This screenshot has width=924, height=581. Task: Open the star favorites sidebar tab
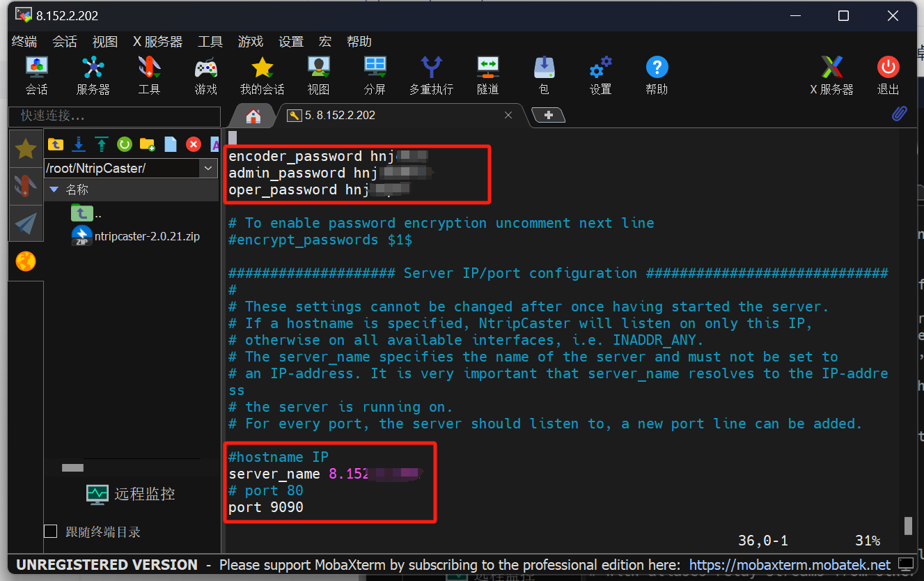(x=26, y=148)
